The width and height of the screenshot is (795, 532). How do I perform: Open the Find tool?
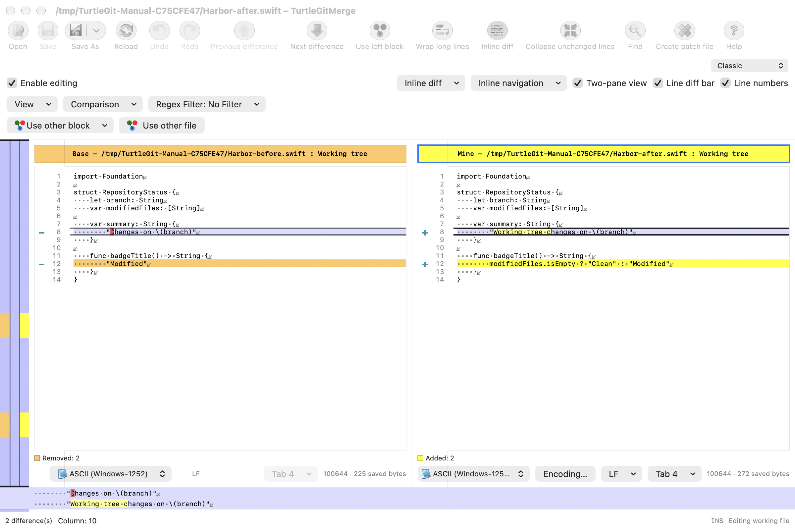[635, 30]
